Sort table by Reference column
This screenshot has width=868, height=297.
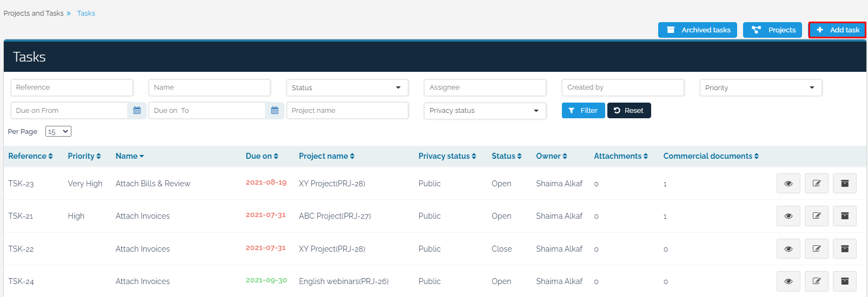click(x=30, y=156)
